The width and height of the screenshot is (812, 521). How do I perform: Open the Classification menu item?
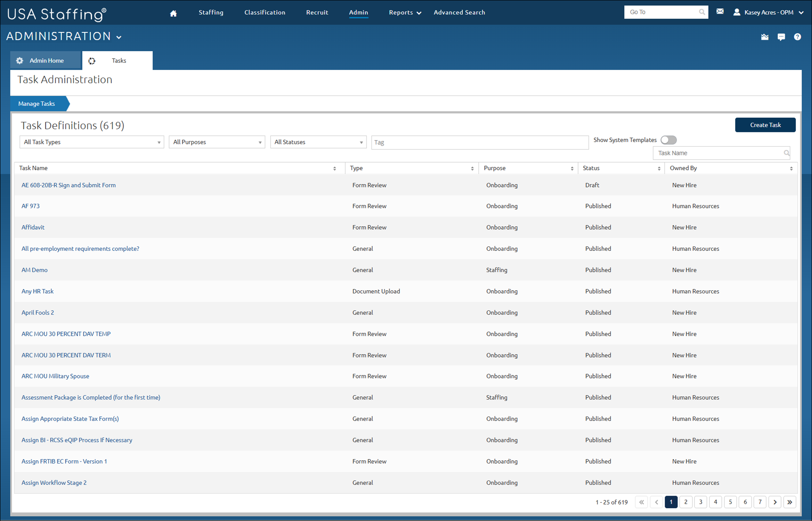265,13
